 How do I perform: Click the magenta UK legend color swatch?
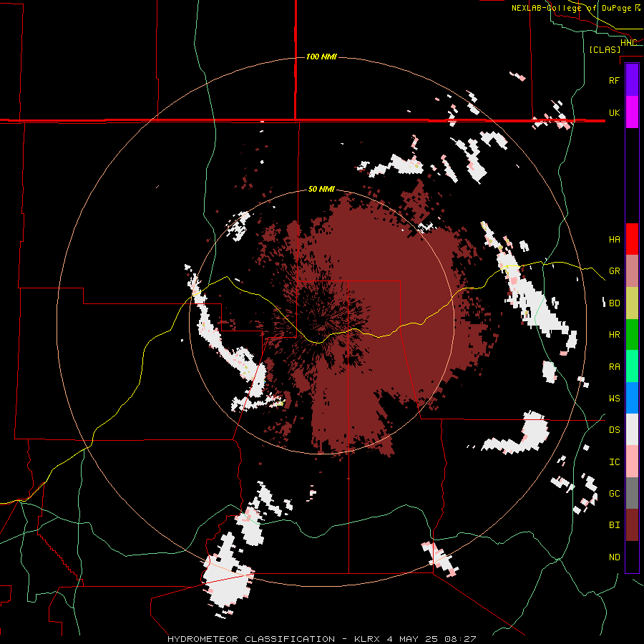(x=632, y=112)
